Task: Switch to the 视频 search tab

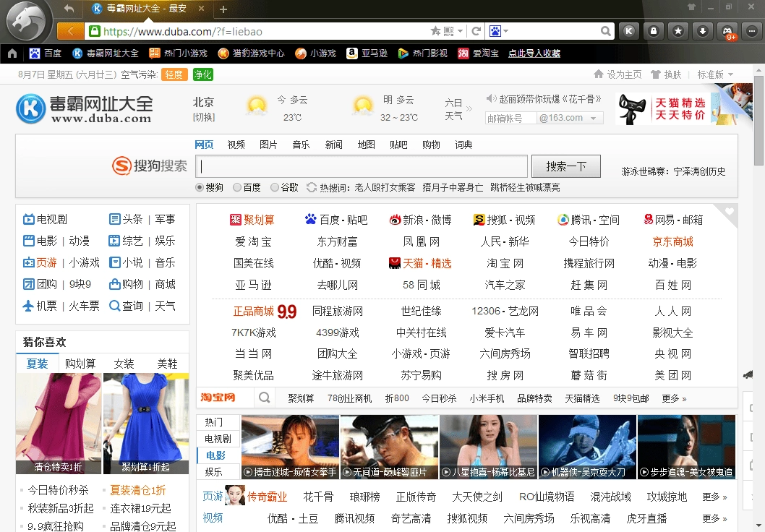Action: [236, 145]
